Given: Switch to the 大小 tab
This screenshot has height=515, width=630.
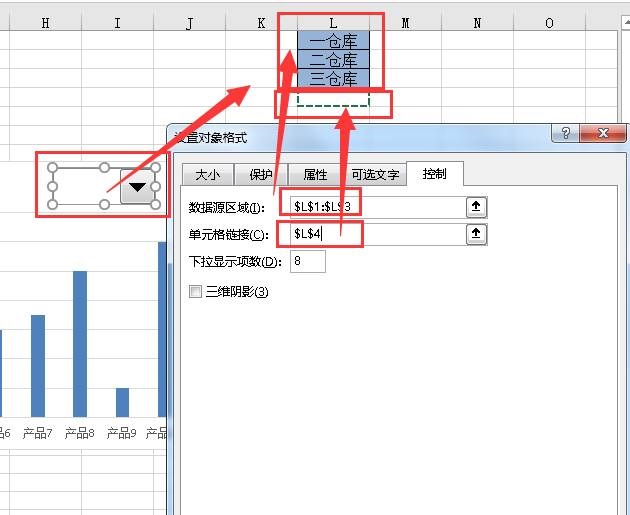Looking at the screenshot, I should (208, 175).
